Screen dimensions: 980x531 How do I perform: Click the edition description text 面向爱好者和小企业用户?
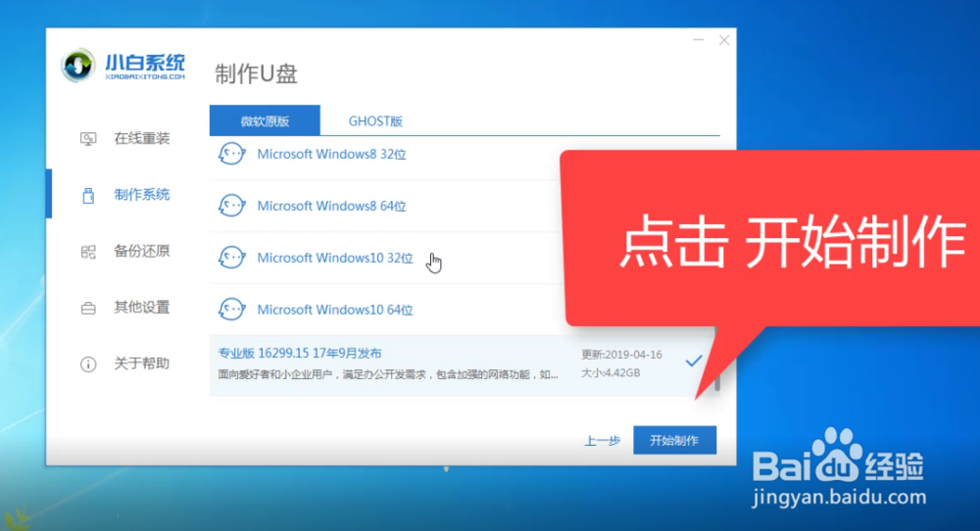[x=388, y=374]
